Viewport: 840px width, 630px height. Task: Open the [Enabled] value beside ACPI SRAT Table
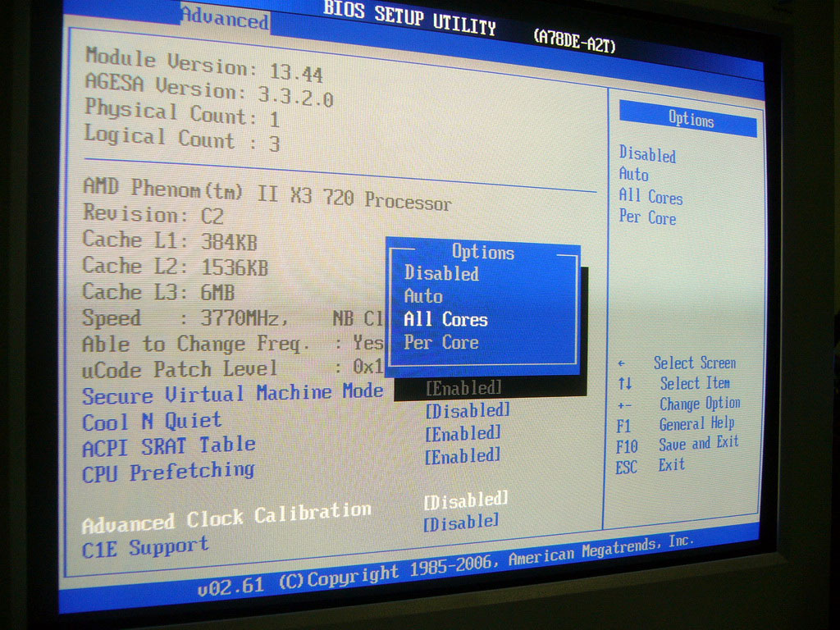463,433
